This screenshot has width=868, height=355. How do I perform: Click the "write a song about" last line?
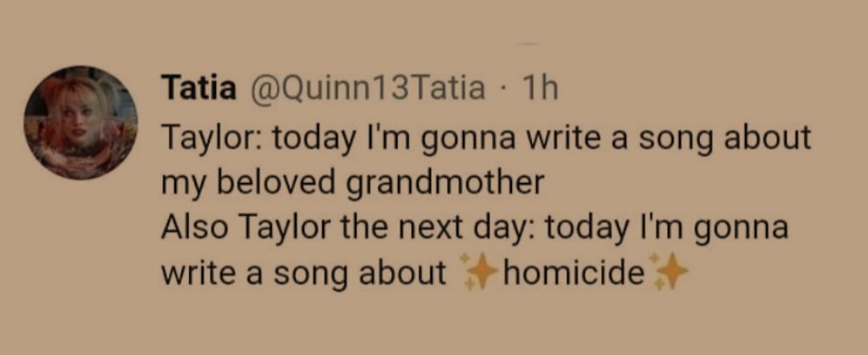[304, 275]
